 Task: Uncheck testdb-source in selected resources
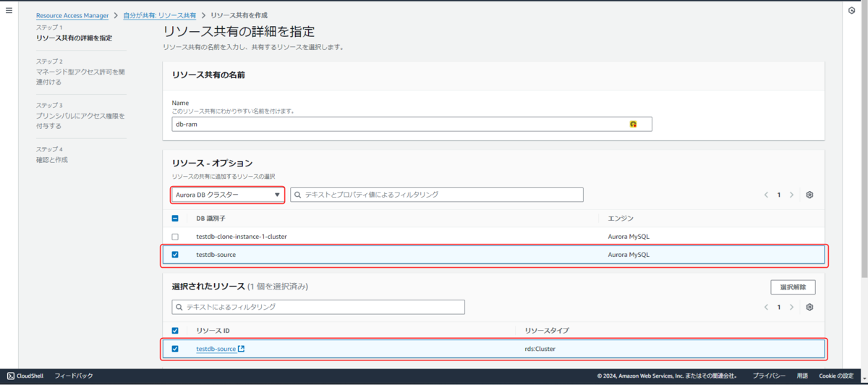175,349
